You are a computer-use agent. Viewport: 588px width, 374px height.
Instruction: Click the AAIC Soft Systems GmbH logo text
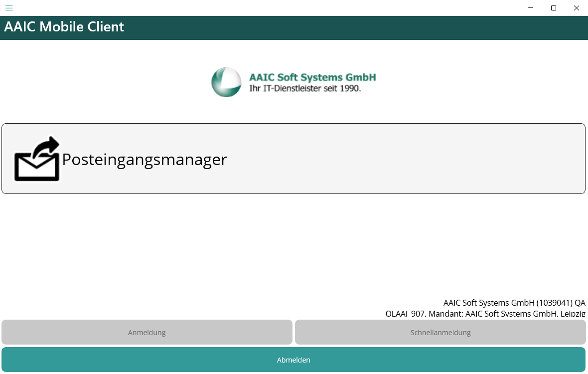tap(312, 77)
